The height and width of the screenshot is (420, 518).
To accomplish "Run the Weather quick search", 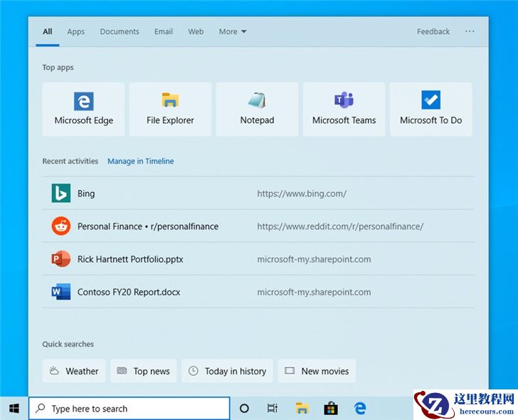I will [x=74, y=371].
